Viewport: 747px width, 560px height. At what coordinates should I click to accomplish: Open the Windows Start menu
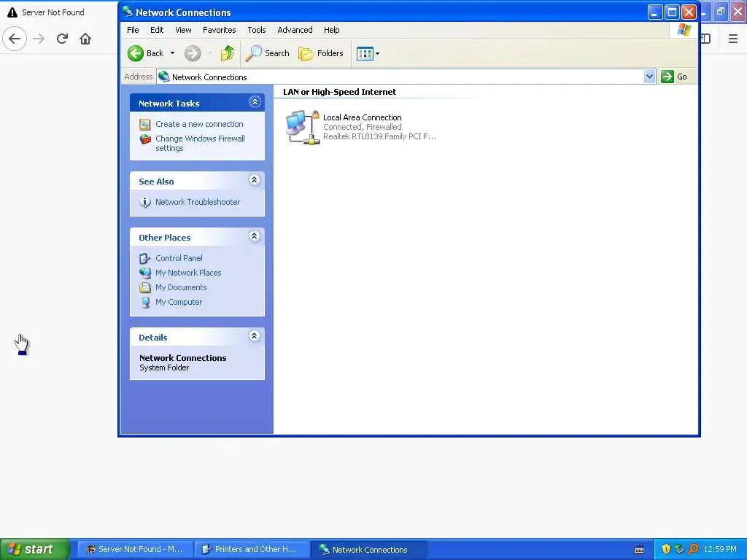pyautogui.click(x=34, y=549)
